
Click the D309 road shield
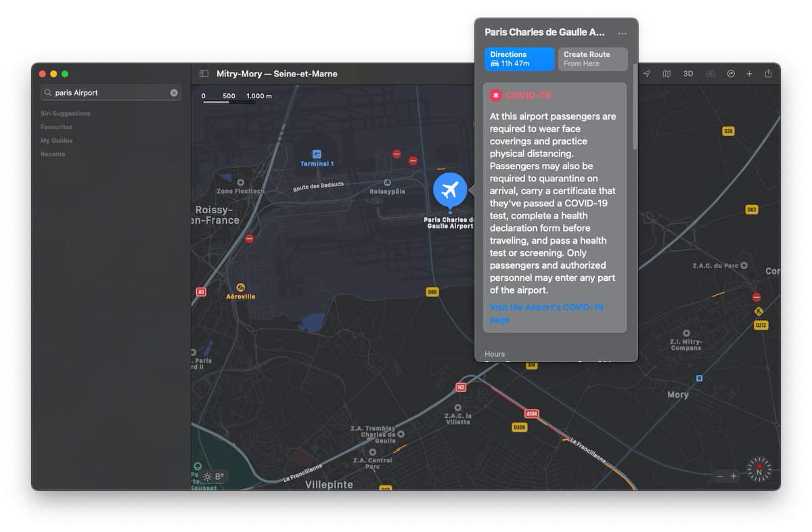click(x=520, y=427)
